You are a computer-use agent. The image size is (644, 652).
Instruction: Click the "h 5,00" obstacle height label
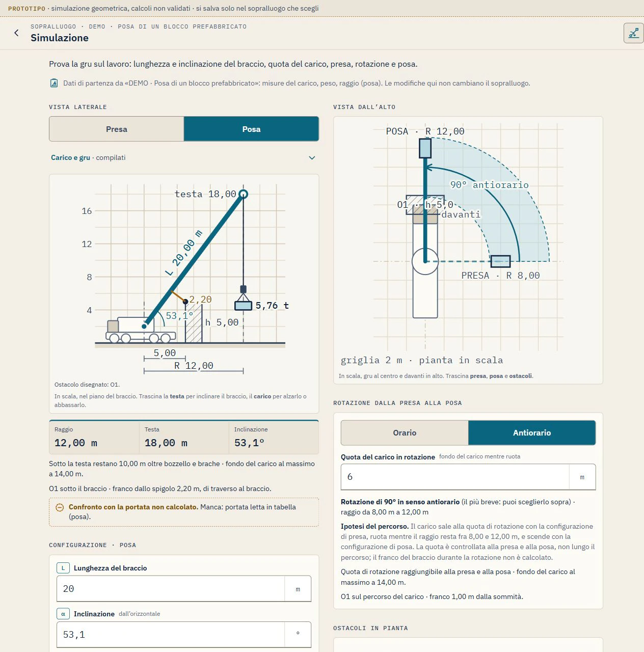click(222, 322)
